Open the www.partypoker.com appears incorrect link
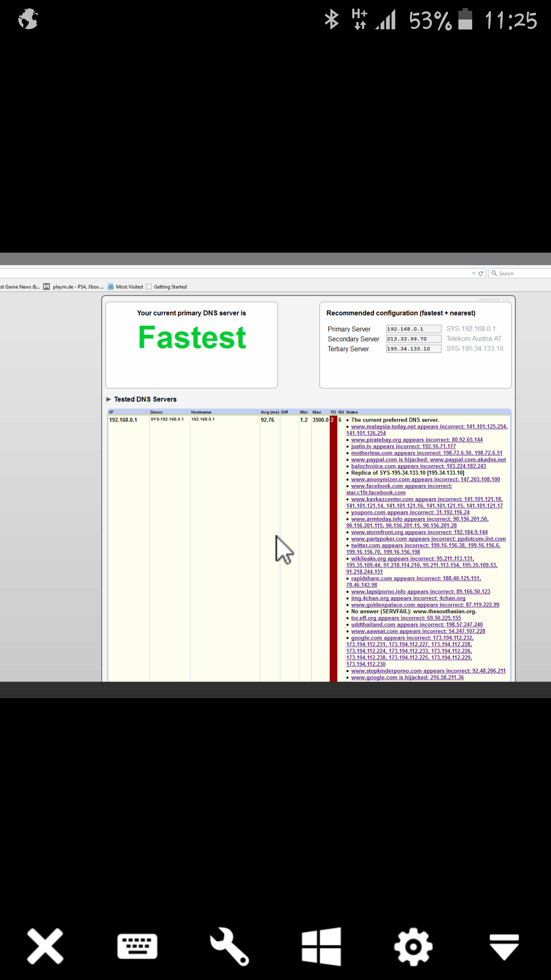 tap(428, 539)
